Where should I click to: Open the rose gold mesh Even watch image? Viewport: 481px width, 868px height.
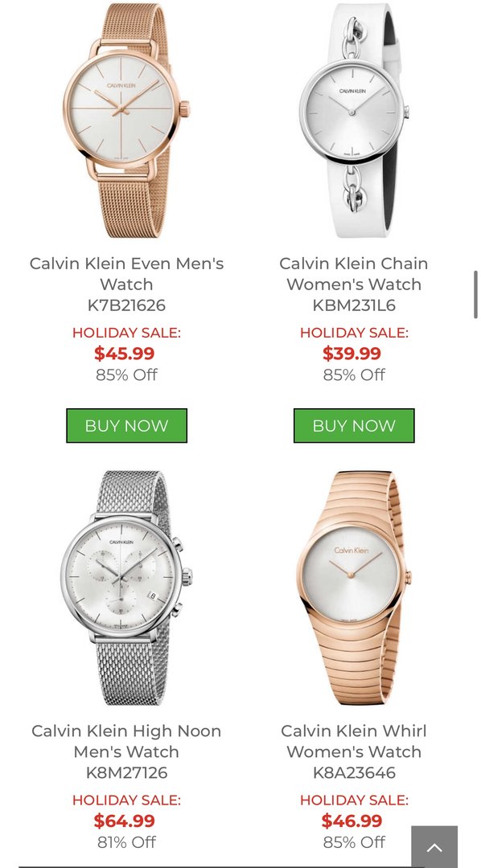click(127, 121)
